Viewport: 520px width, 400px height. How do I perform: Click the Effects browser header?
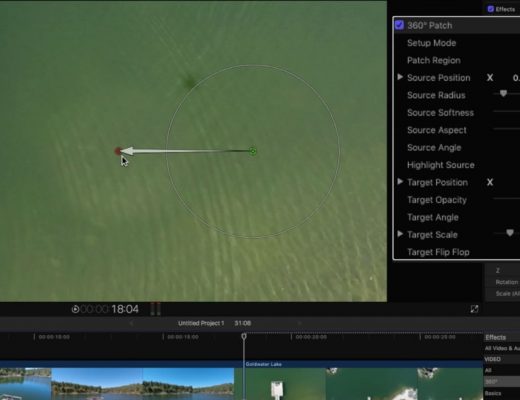(496, 337)
